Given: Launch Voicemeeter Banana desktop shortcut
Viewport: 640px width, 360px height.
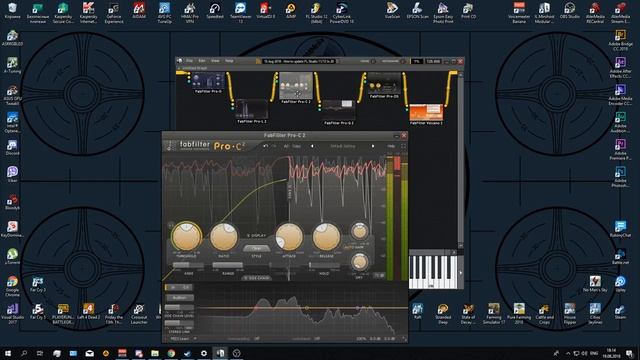Looking at the screenshot, I should click(x=519, y=13).
